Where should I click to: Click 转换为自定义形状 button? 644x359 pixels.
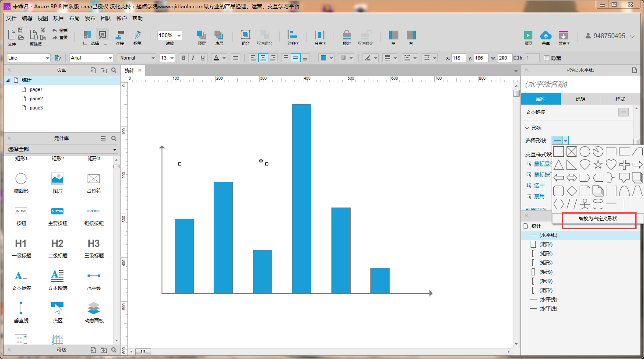click(x=598, y=218)
